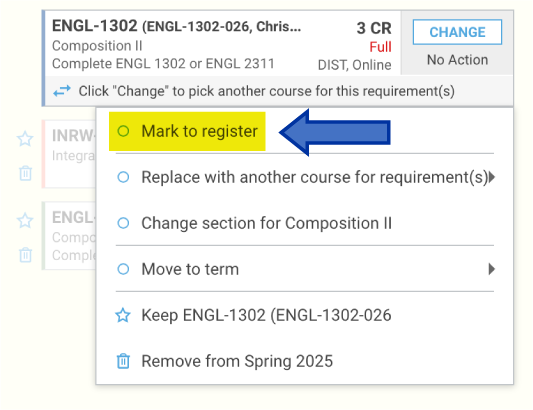The image size is (533, 410).
Task: Click trash icon beside Remove from Spring 2025
Action: click(x=123, y=361)
